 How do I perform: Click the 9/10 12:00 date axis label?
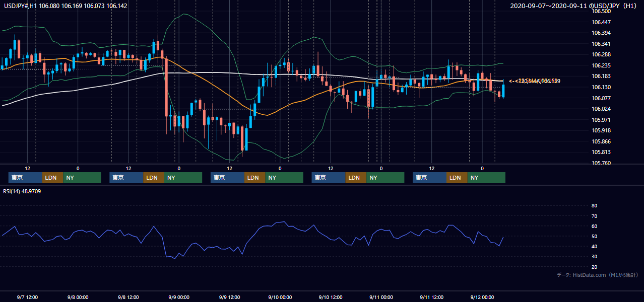coord(331,297)
